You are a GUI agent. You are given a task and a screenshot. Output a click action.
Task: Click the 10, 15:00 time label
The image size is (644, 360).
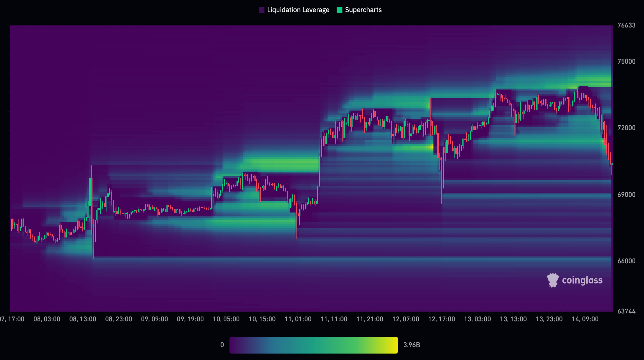pyautogui.click(x=262, y=319)
